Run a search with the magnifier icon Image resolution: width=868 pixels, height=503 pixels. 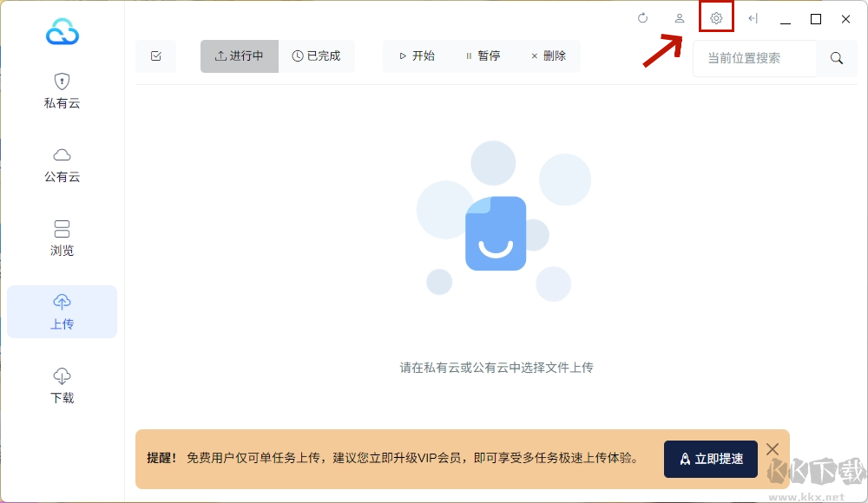coord(836,58)
